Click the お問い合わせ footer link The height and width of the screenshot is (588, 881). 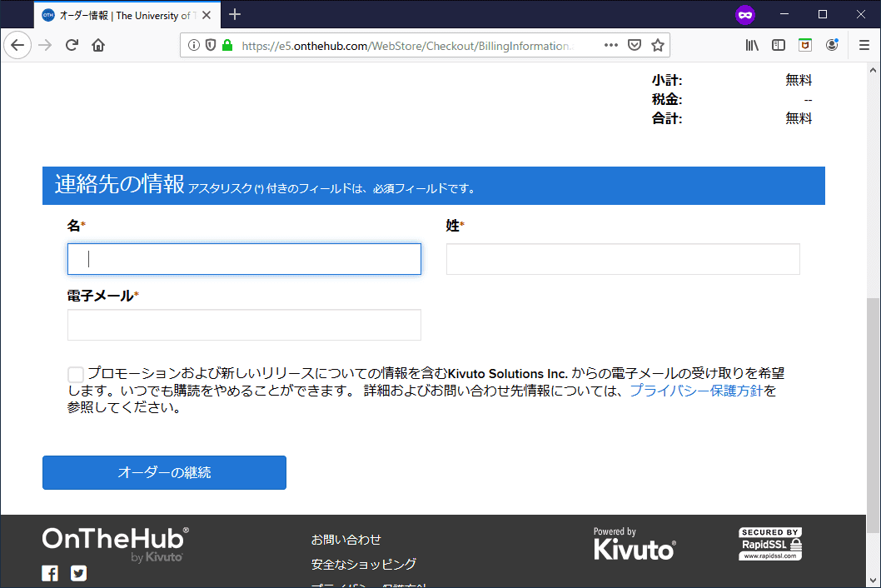pos(346,539)
